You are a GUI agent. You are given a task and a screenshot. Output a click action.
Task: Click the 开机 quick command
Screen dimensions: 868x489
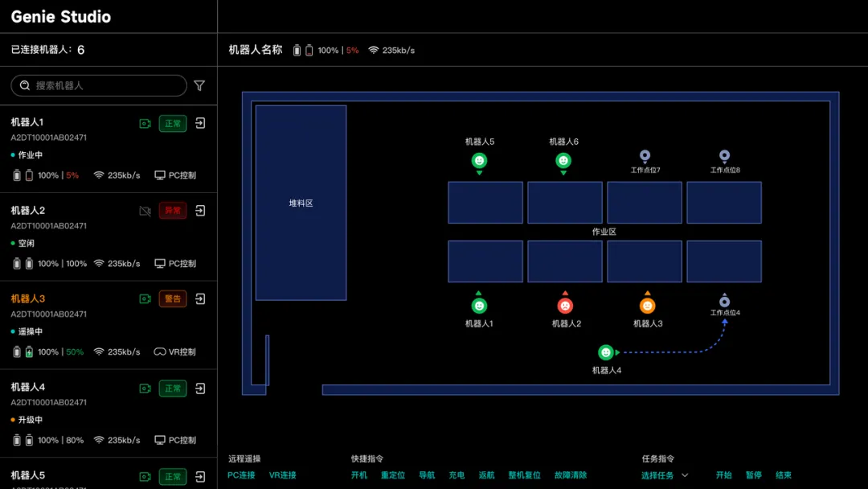tap(358, 475)
